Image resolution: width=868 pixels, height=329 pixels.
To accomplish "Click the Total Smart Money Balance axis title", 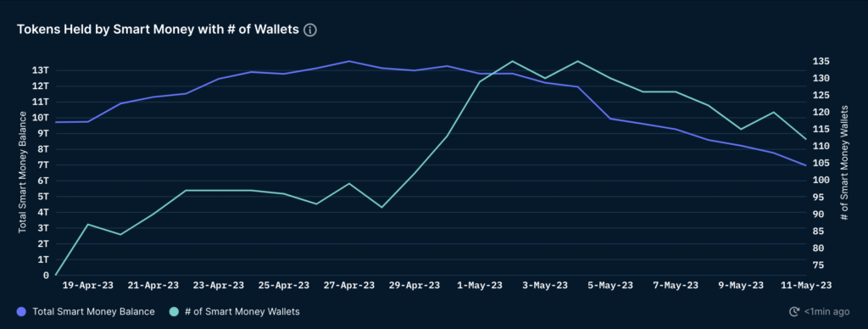I will 23,171.
